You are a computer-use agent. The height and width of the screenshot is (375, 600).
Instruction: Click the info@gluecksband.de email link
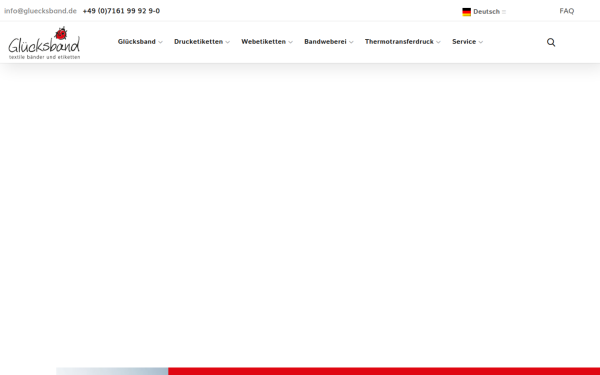[x=40, y=11]
